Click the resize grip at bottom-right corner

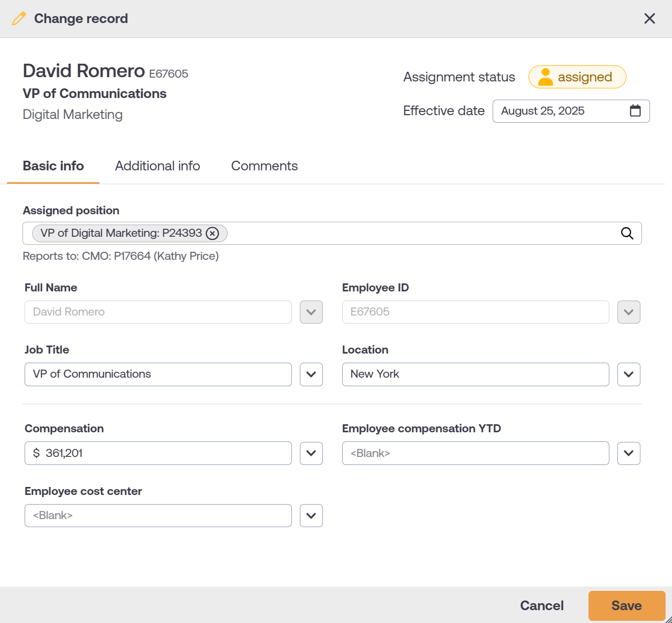pyautogui.click(x=668, y=619)
